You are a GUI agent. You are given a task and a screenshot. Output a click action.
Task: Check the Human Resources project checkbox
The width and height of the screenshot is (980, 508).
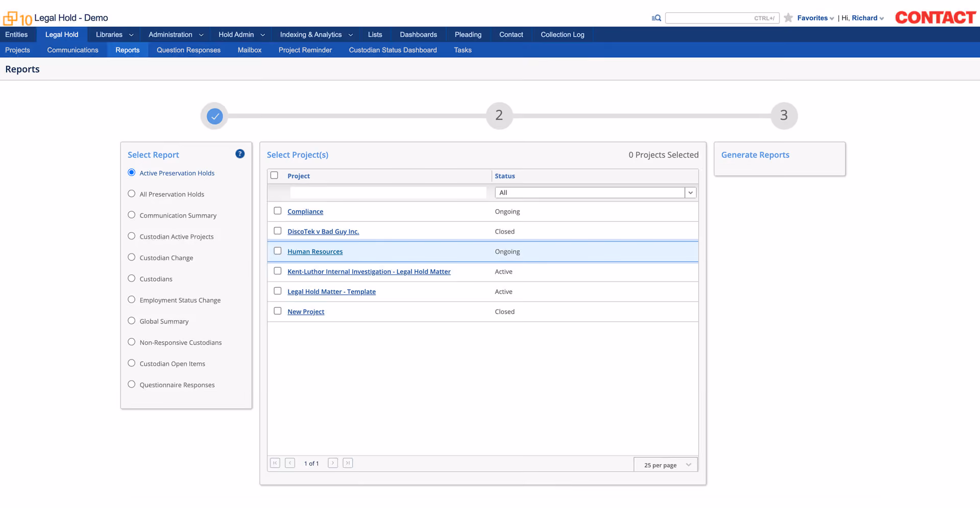[278, 251]
